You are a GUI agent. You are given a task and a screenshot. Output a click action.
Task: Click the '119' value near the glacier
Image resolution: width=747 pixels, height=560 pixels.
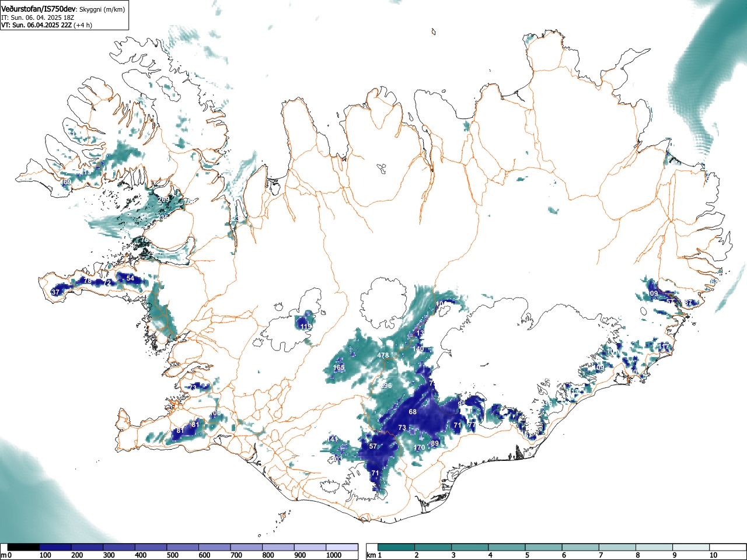(x=306, y=327)
